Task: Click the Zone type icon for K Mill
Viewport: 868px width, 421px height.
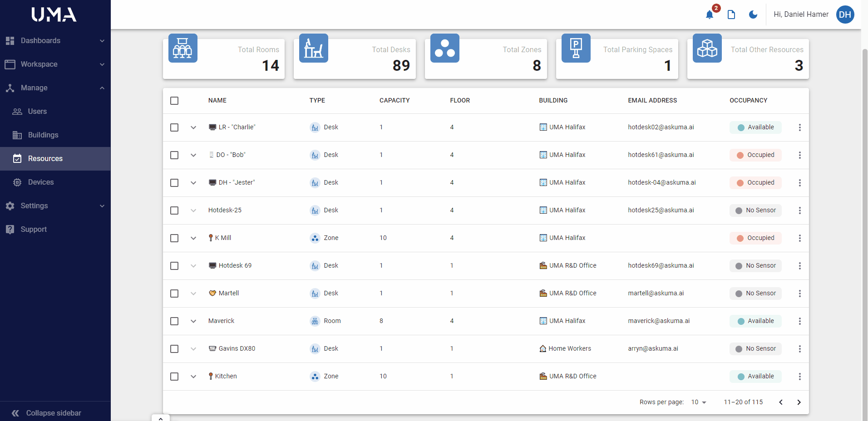Action: 315,238
